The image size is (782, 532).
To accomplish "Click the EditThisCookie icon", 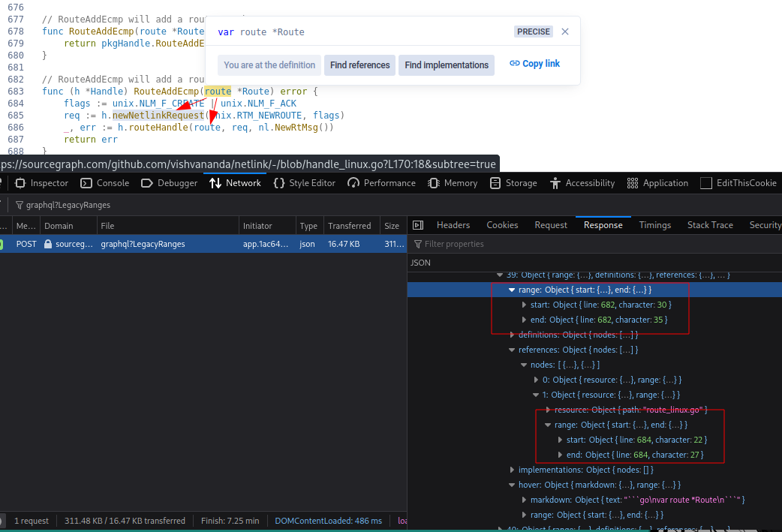I will 705,183.
